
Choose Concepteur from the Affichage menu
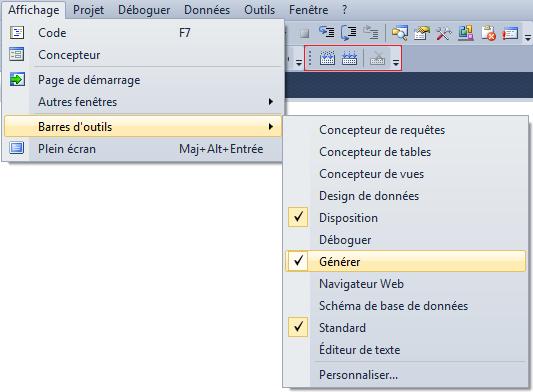[143, 54]
